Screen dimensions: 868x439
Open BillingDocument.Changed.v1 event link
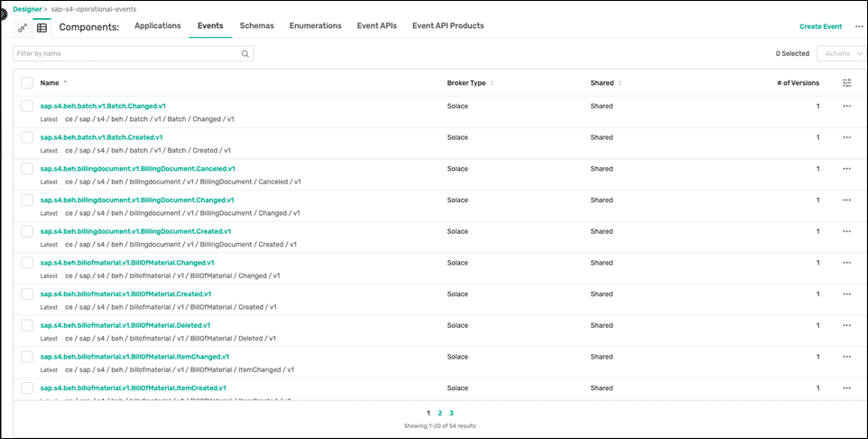137,200
